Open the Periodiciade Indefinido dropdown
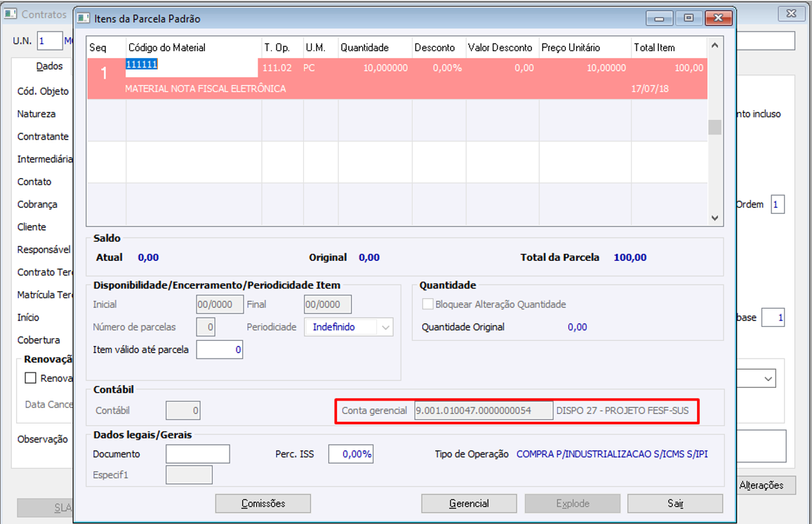 click(385, 328)
